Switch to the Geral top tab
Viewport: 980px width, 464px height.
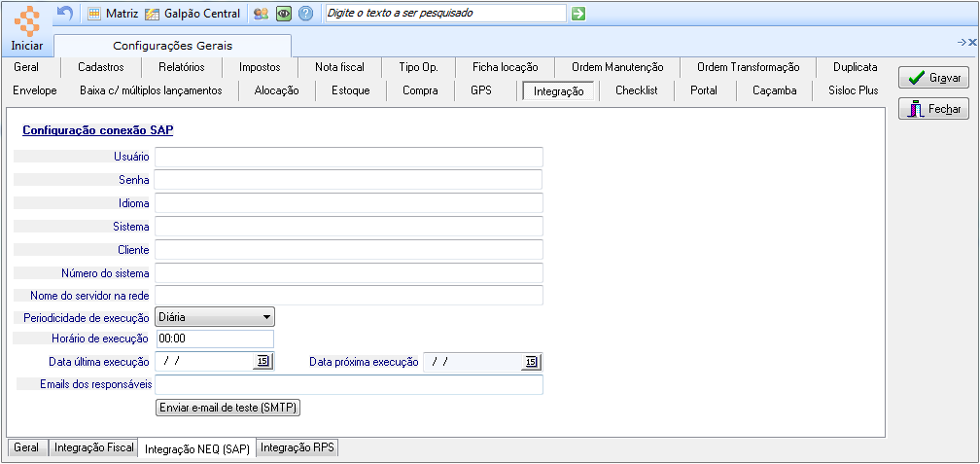pos(25,67)
